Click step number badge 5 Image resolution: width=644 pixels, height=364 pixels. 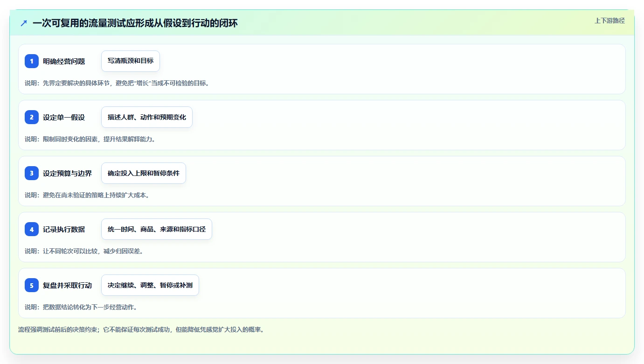click(32, 285)
